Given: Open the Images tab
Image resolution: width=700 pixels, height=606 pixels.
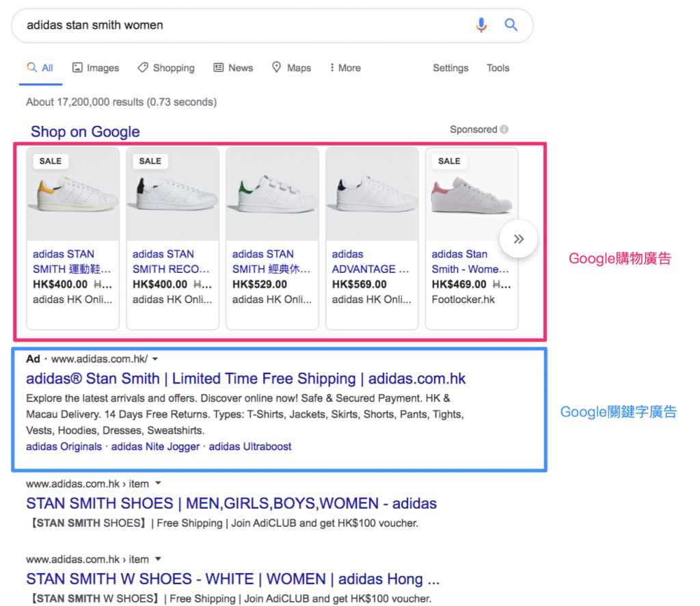Looking at the screenshot, I should (96, 68).
